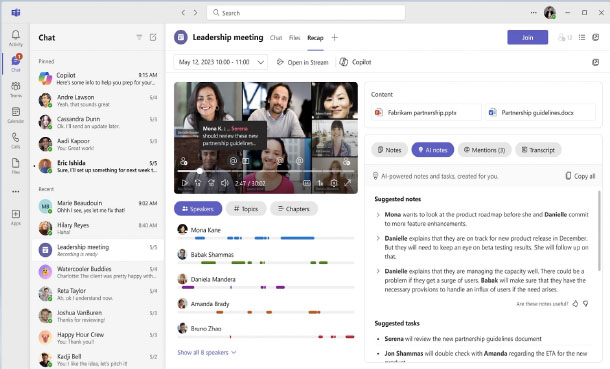Expand the note about December product release

click(x=378, y=238)
